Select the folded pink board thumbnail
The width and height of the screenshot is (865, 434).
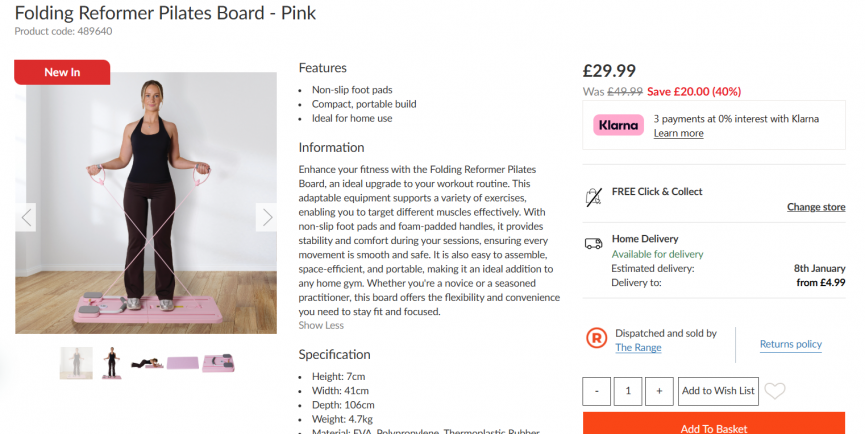(182, 363)
